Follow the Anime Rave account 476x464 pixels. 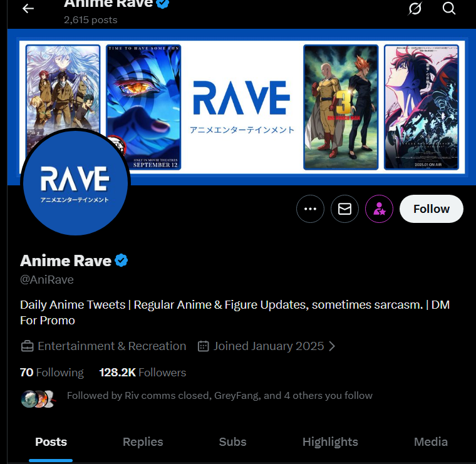pyautogui.click(x=432, y=209)
